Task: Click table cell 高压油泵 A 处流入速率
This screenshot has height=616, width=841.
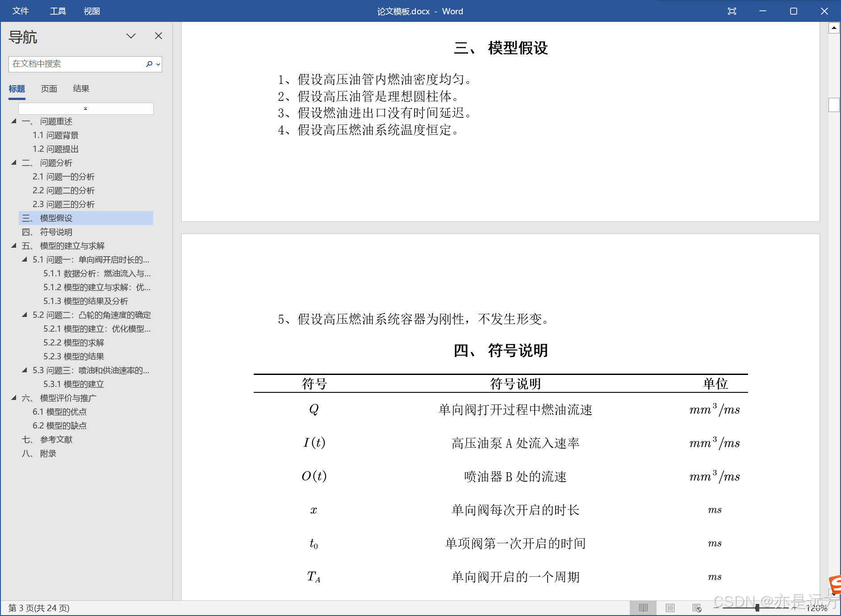Action: 515,443
